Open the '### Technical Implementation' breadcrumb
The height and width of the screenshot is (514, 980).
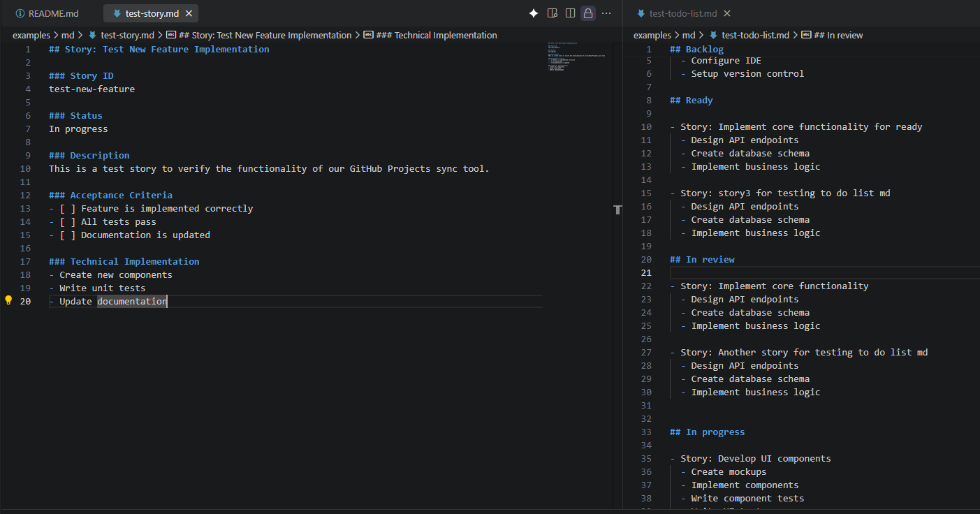(x=437, y=35)
